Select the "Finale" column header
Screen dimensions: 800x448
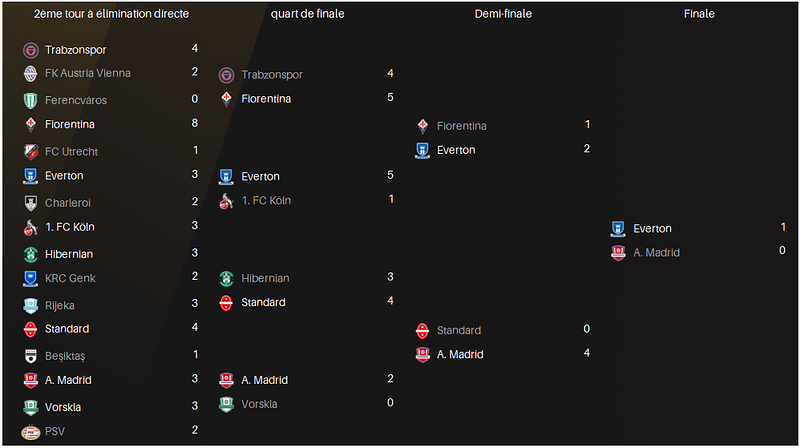click(699, 15)
